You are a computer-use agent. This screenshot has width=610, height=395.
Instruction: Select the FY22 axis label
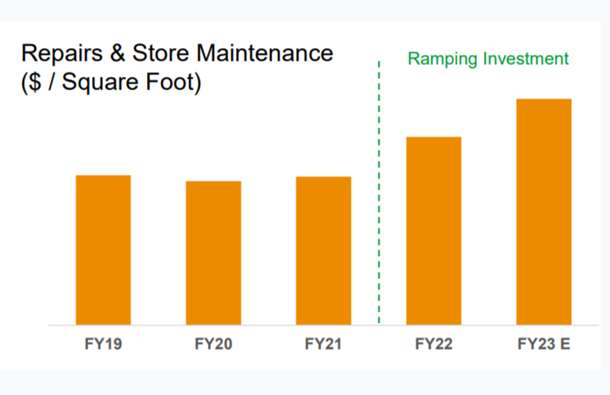(x=434, y=344)
